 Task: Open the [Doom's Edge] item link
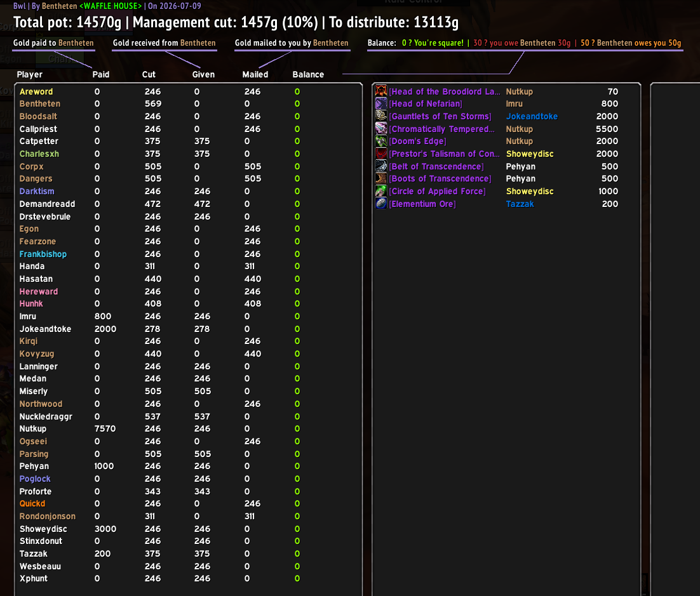417,142
